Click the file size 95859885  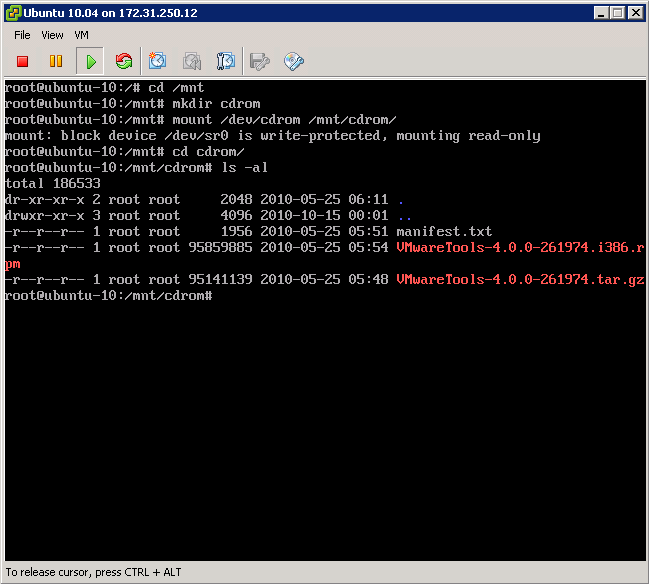220,248
